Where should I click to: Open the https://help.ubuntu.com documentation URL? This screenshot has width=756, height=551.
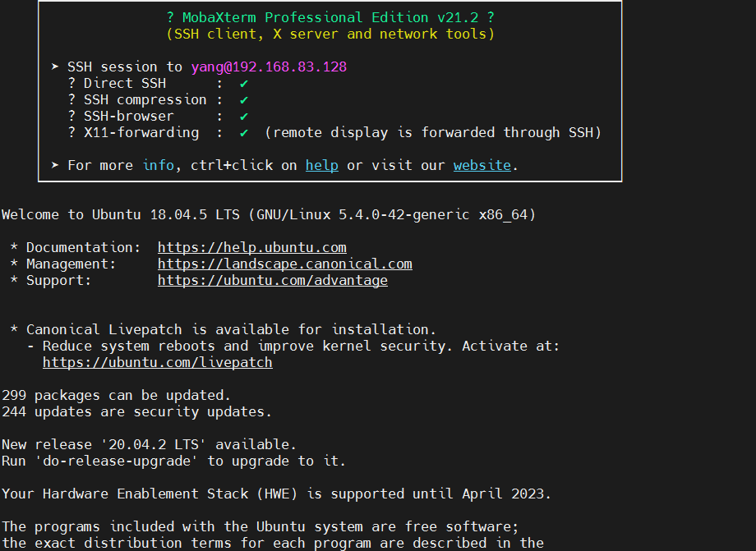coord(252,248)
